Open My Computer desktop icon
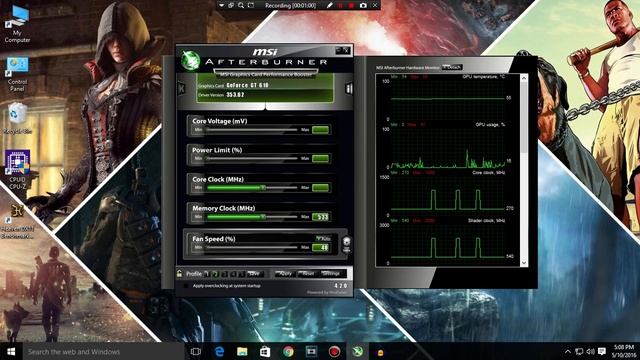 coord(17,25)
